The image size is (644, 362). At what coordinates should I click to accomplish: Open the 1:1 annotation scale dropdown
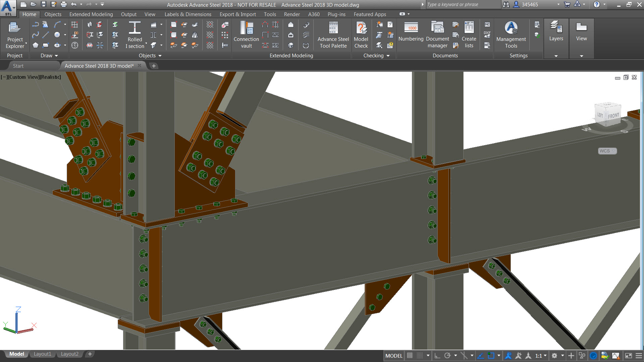(541, 356)
